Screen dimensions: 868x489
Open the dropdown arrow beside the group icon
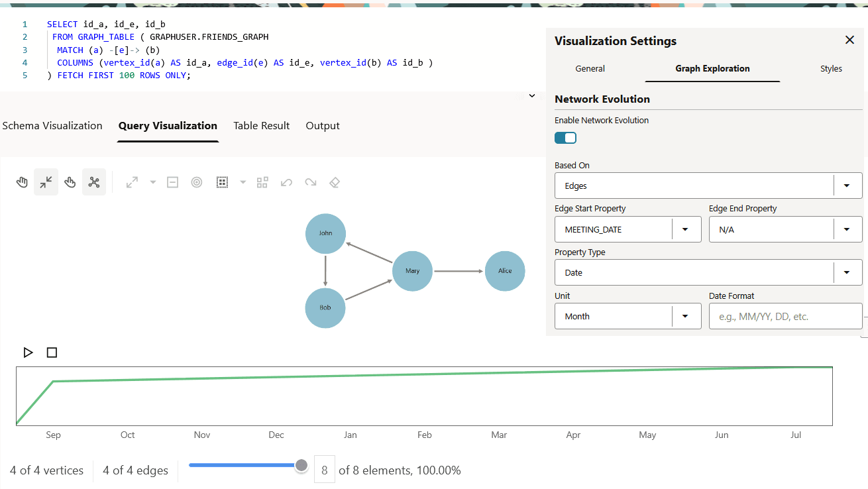coord(243,182)
